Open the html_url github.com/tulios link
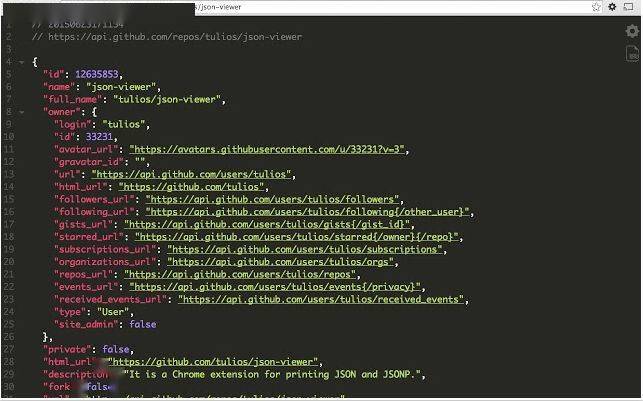This screenshot has height=401, width=643. [193, 187]
